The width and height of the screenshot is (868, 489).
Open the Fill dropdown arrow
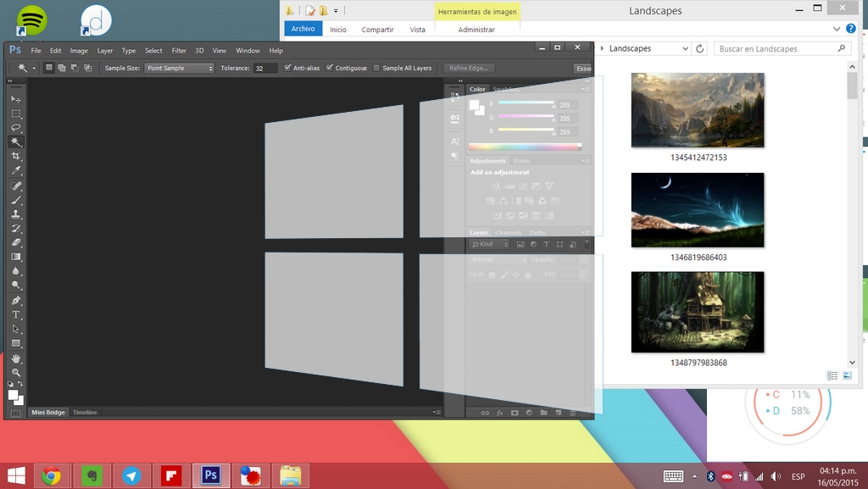tap(584, 275)
